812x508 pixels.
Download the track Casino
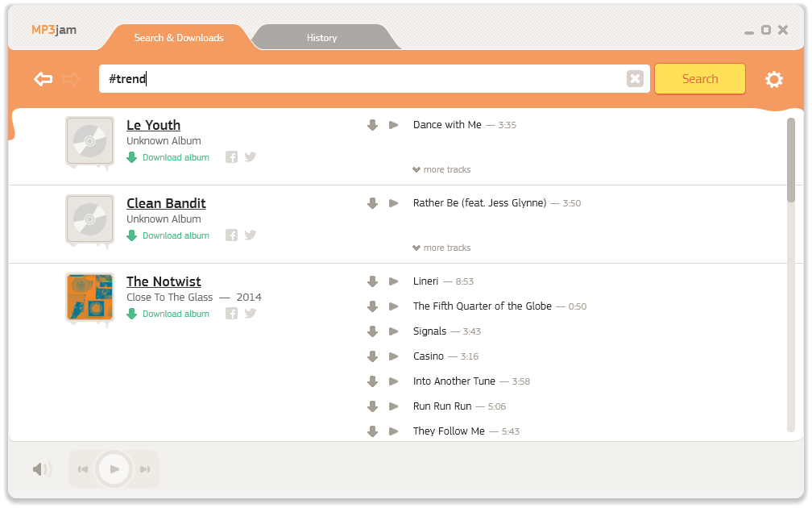[x=372, y=356]
